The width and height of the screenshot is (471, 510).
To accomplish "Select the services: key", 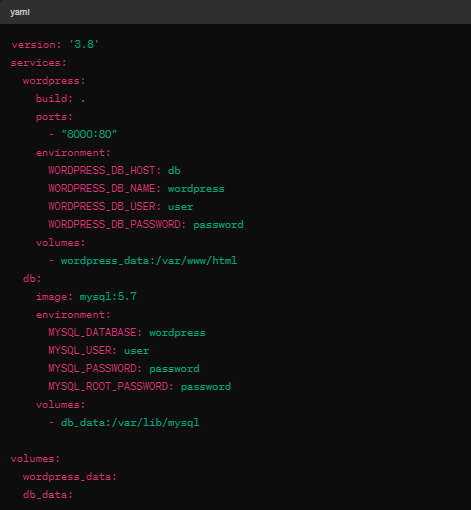I will (x=39, y=63).
